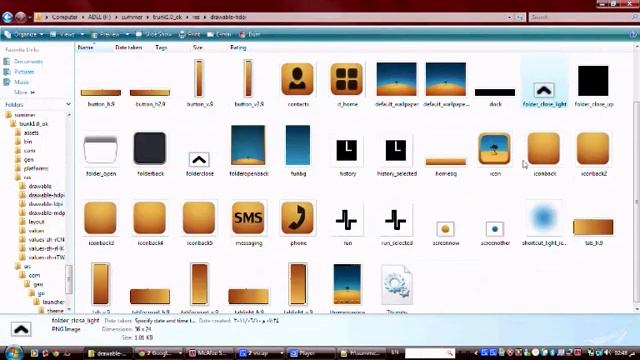Select the file named icon
640x360 pixels.
point(495,154)
